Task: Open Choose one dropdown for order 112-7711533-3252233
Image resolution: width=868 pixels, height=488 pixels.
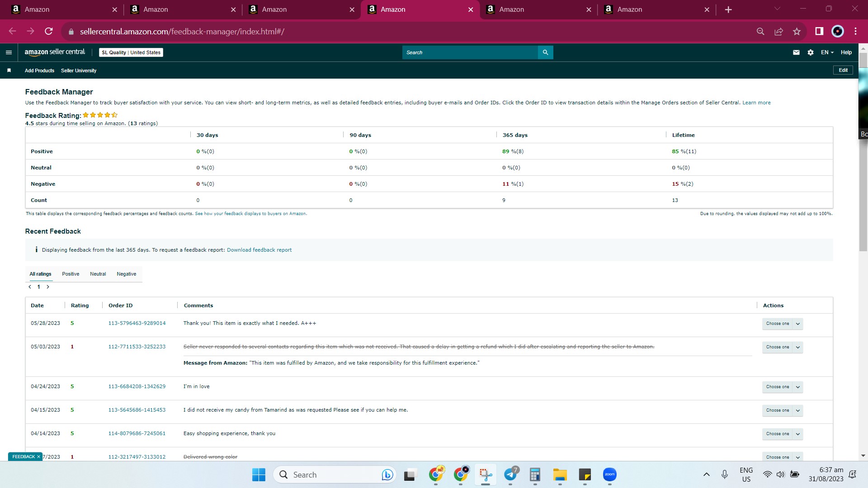Action: (x=782, y=347)
